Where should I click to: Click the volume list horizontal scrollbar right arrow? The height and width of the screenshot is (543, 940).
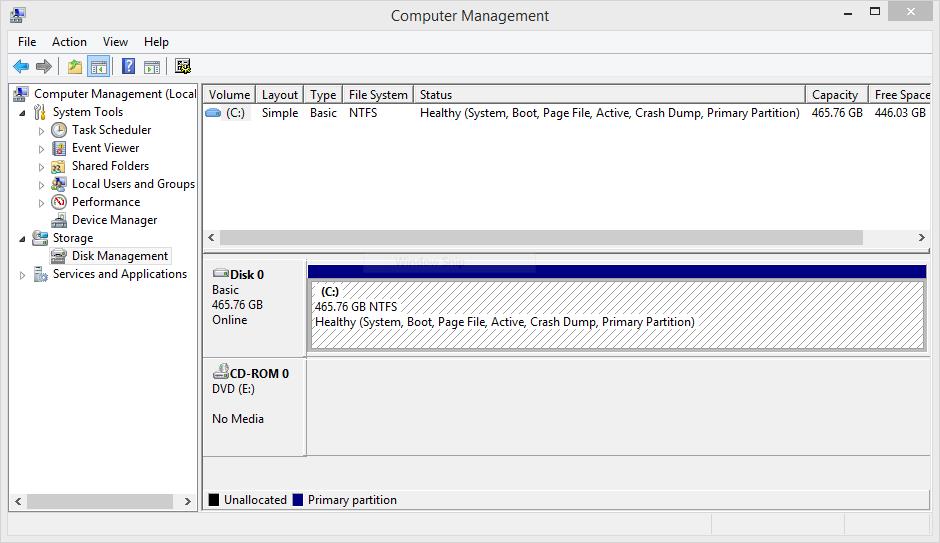coord(921,238)
